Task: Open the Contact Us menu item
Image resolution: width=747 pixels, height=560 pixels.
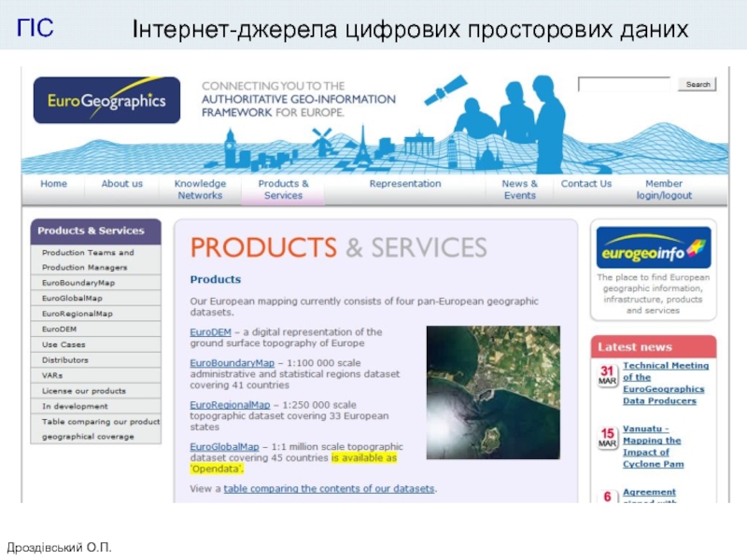Action: (586, 184)
